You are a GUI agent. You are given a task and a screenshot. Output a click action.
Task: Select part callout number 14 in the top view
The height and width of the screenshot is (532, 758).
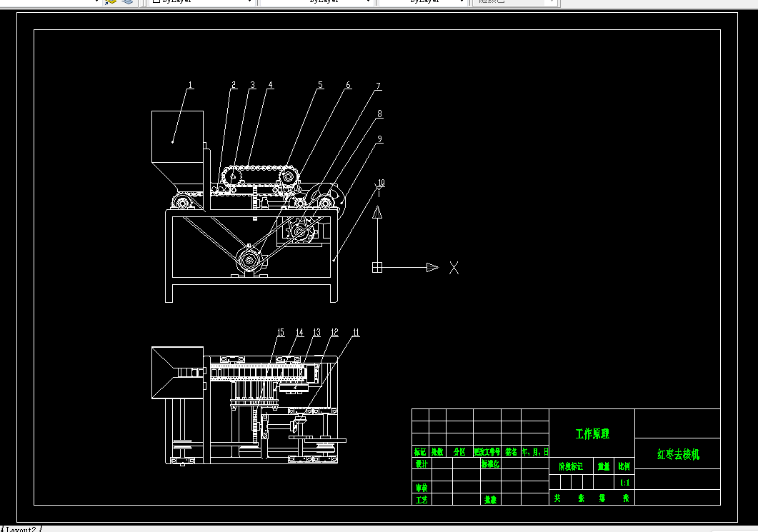[x=299, y=333]
